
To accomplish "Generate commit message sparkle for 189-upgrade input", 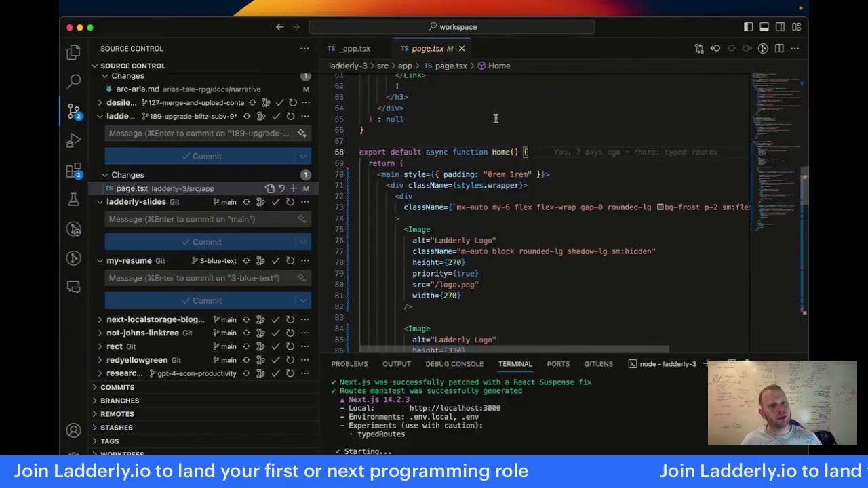I will (x=302, y=134).
